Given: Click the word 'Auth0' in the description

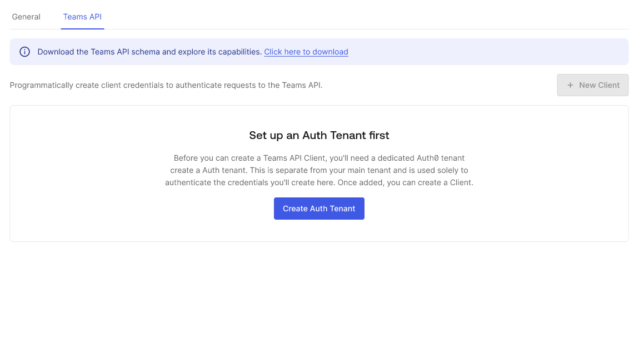Looking at the screenshot, I should 427,158.
